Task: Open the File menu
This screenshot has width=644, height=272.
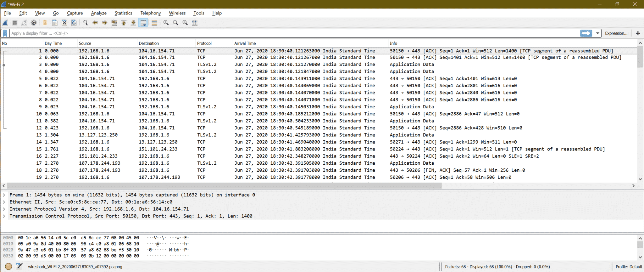Action: coord(8,13)
